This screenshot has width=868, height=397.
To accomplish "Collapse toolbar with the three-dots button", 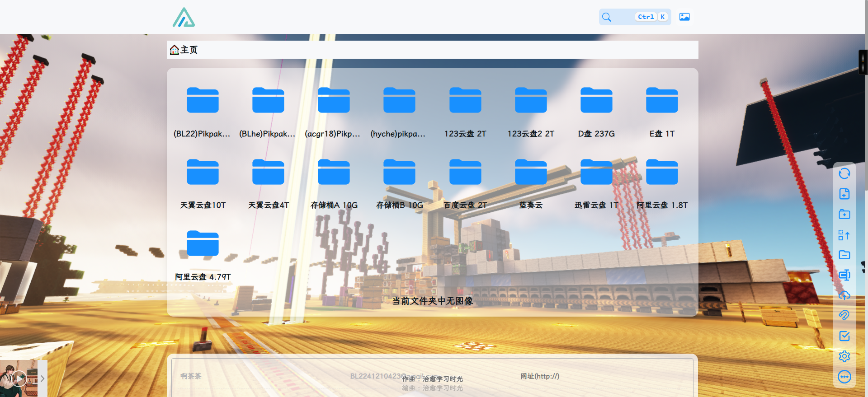I will pyautogui.click(x=844, y=377).
